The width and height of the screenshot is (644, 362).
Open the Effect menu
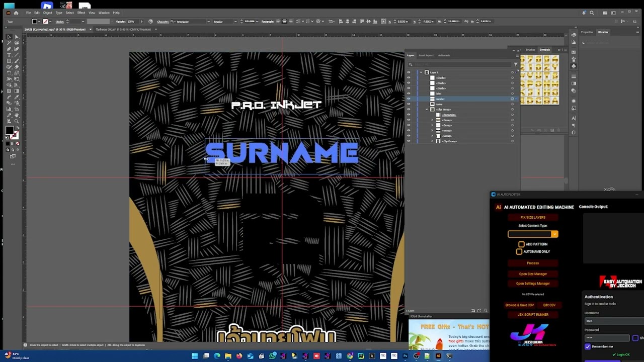click(81, 13)
